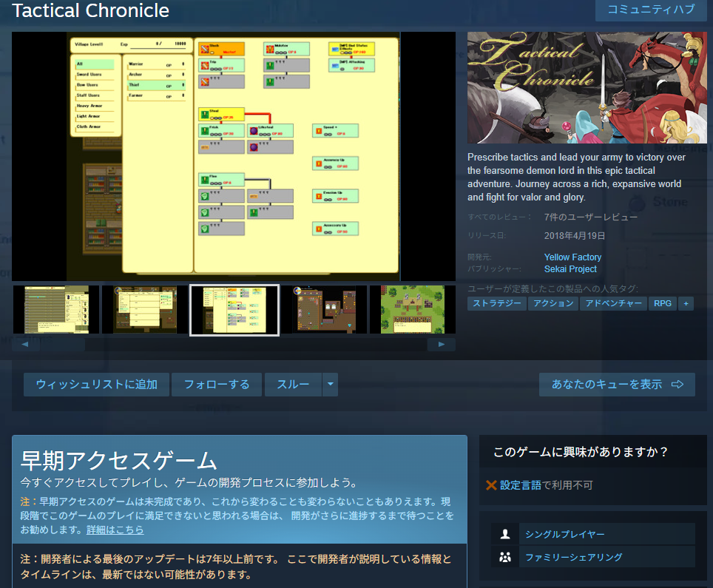
Task: View the fifth thumbnail with green village map
Action: [x=413, y=310]
